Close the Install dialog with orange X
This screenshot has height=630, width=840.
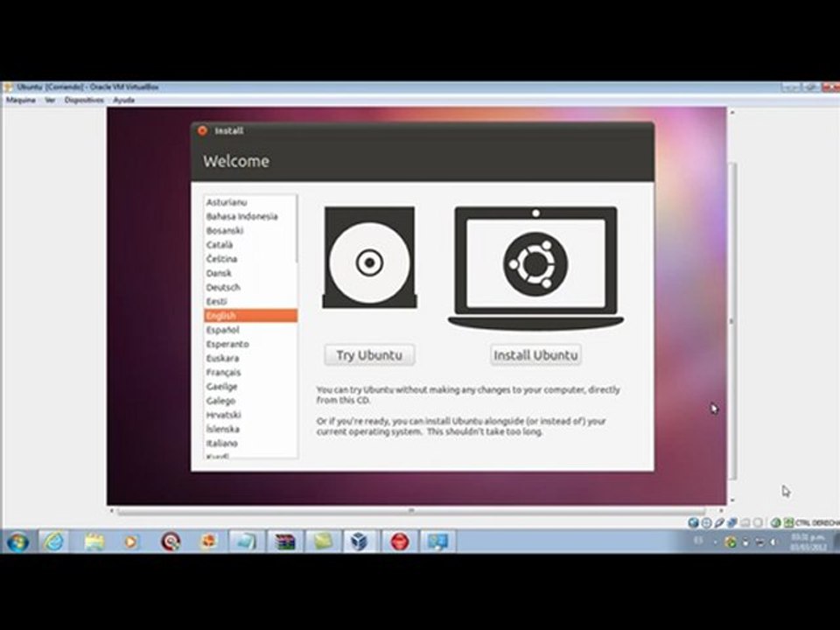(202, 130)
